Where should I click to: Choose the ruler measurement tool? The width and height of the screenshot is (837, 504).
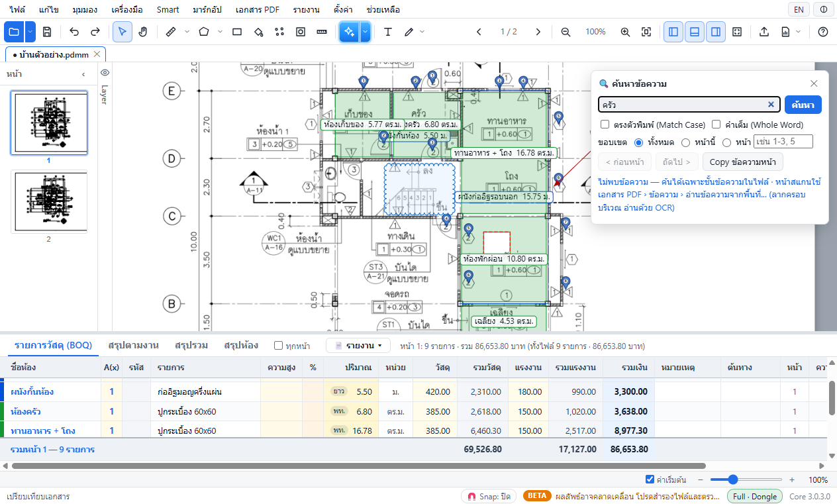point(170,32)
